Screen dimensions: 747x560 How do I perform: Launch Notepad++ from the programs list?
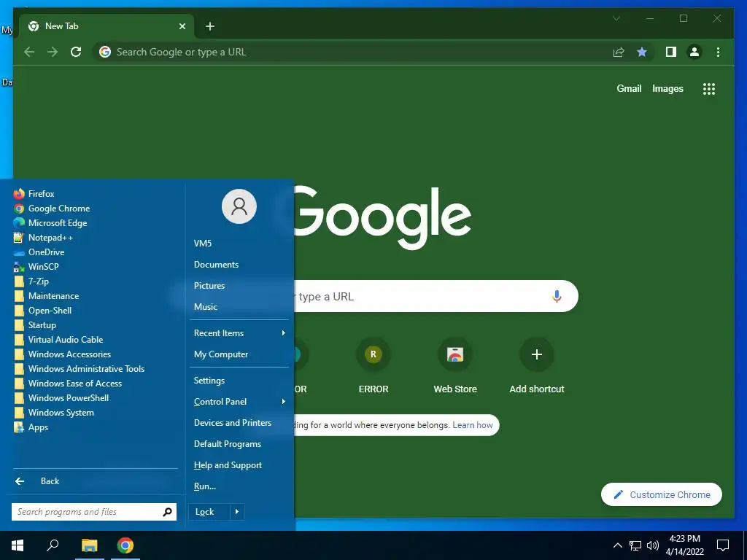tap(43, 238)
